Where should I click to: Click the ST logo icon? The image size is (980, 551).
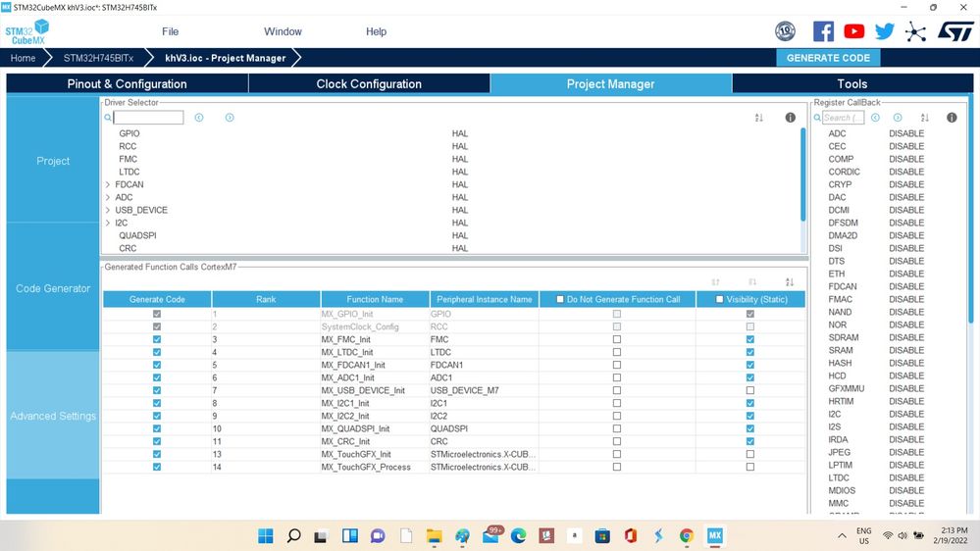click(x=955, y=31)
